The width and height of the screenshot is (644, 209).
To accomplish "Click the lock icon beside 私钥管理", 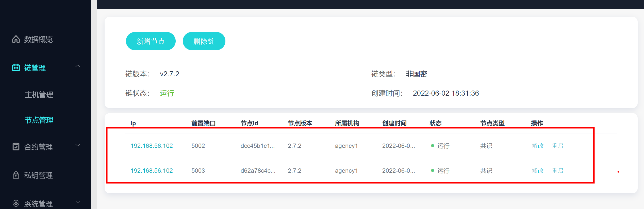I will (x=16, y=175).
